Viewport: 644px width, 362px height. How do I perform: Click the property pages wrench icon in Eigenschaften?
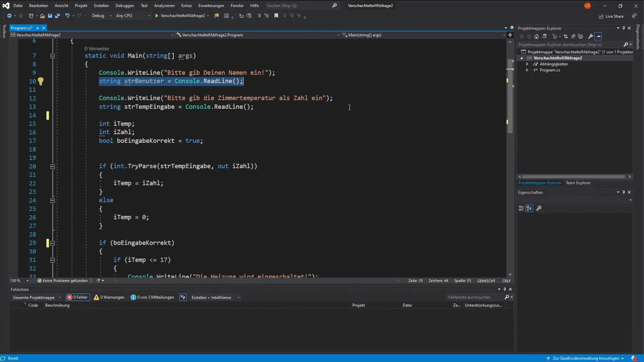539,208
